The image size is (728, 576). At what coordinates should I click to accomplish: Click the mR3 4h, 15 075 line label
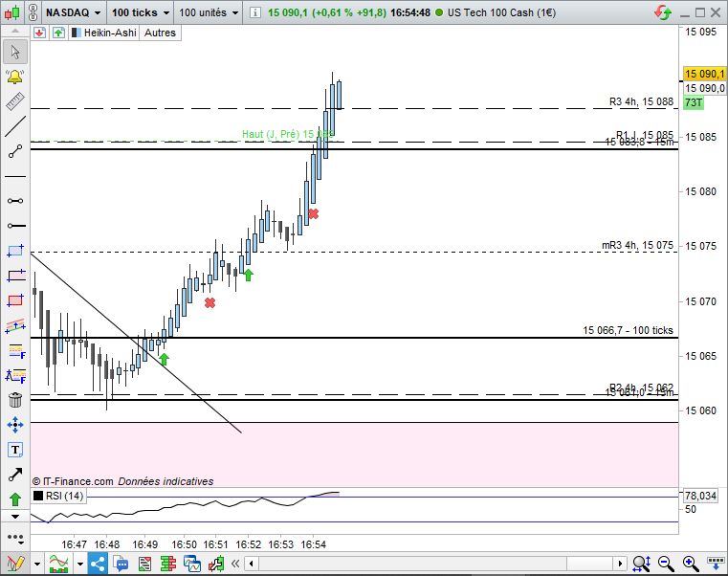point(637,245)
